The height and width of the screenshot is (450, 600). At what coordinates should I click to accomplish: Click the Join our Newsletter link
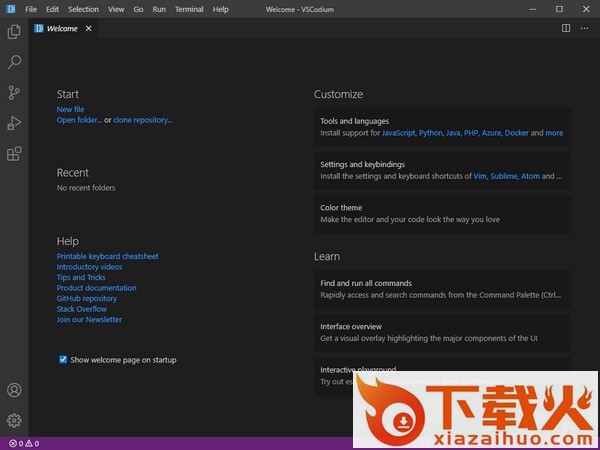pyautogui.click(x=89, y=320)
